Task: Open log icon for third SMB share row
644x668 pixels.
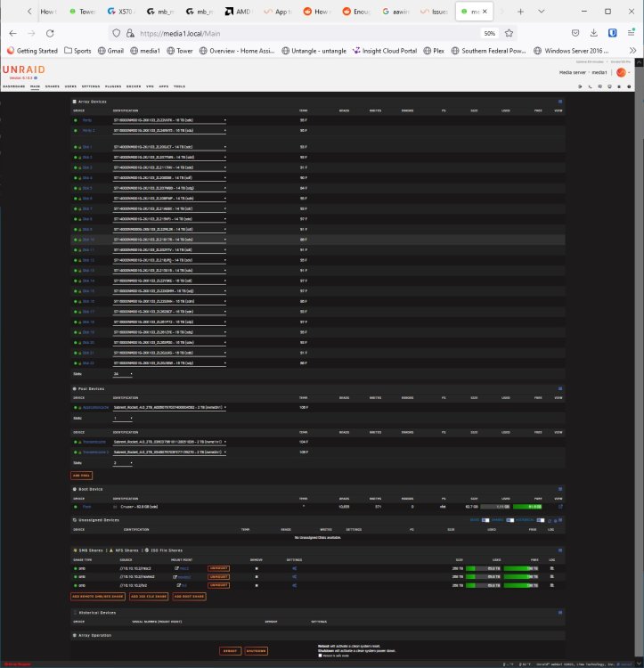Action: [x=551, y=585]
